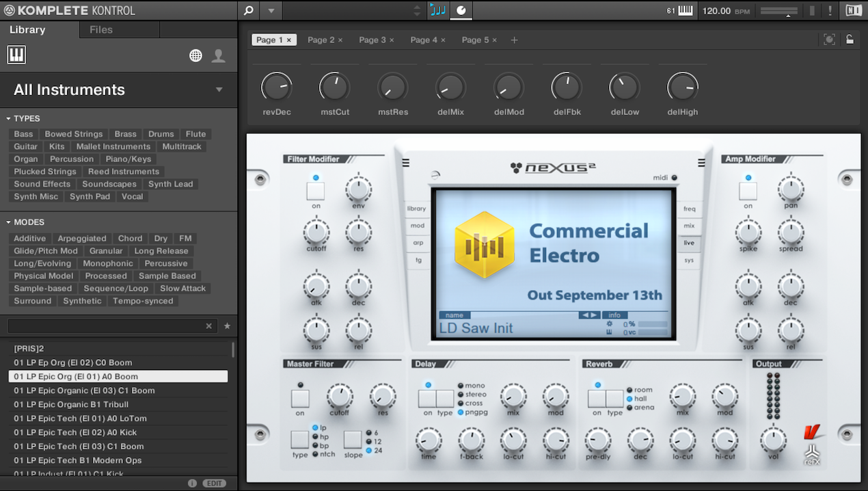Click the preset prev/next arrows in Nexus display
The height and width of the screenshot is (491, 868).
pyautogui.click(x=589, y=315)
